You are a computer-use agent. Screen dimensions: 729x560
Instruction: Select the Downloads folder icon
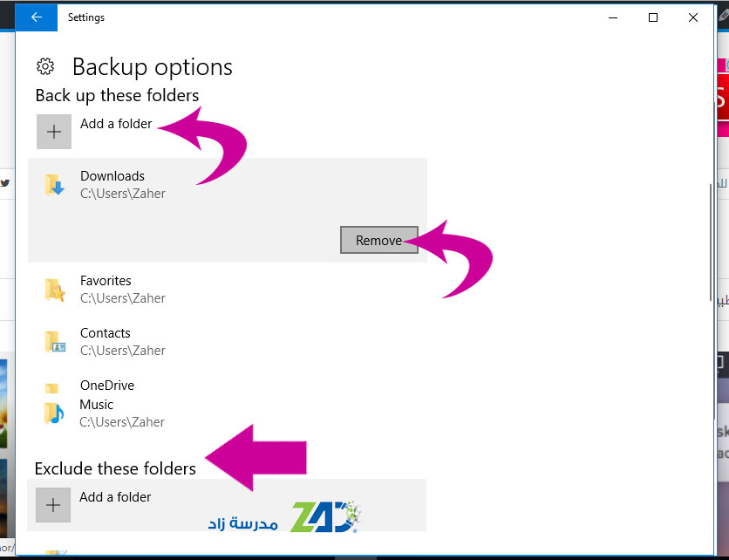click(54, 184)
